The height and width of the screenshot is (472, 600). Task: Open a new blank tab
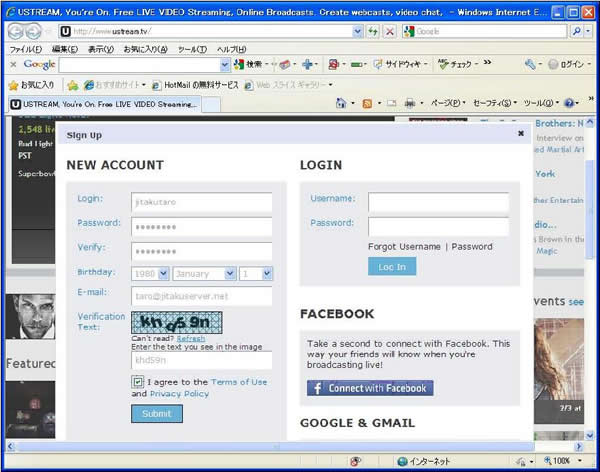pyautogui.click(x=211, y=105)
